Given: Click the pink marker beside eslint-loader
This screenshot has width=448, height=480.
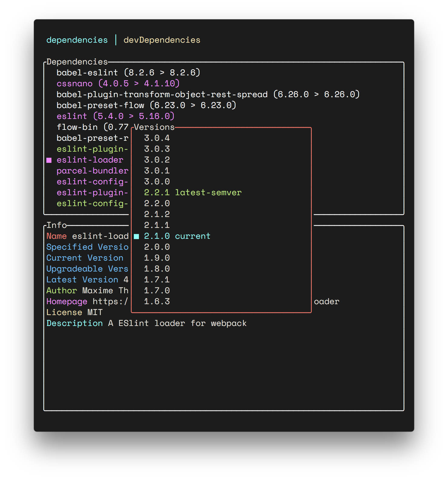Looking at the screenshot, I should point(49,160).
